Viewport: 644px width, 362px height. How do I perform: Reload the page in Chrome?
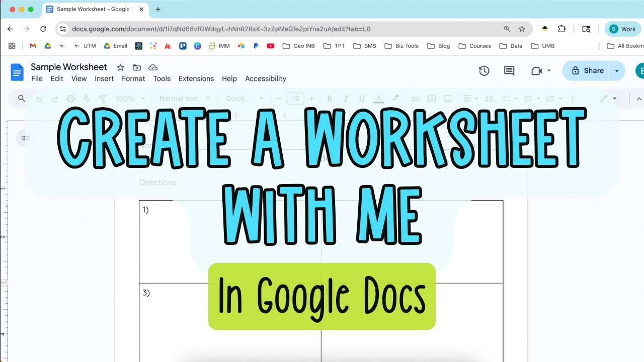[x=43, y=29]
